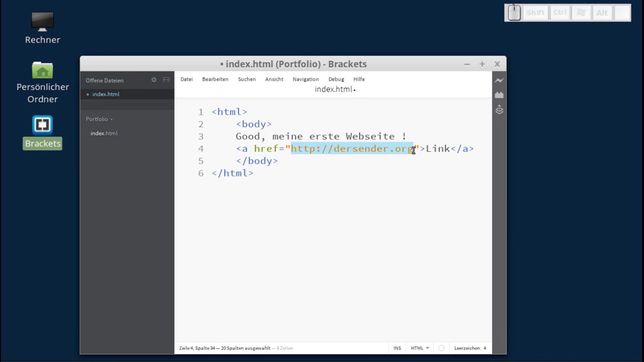This screenshot has width=644, height=362.
Task: Click the Live Preview lightning icon
Action: coord(499,80)
